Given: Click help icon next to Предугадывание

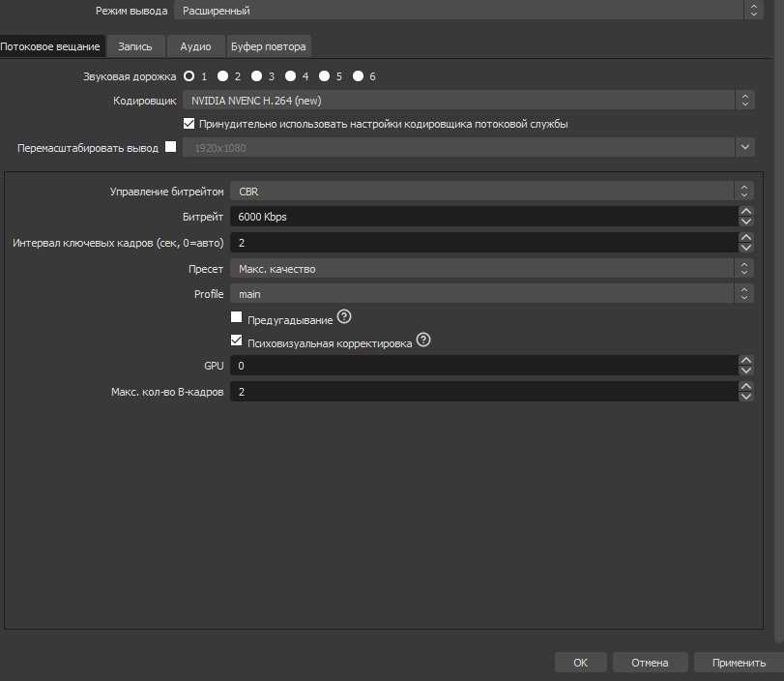Looking at the screenshot, I should pyautogui.click(x=344, y=318).
